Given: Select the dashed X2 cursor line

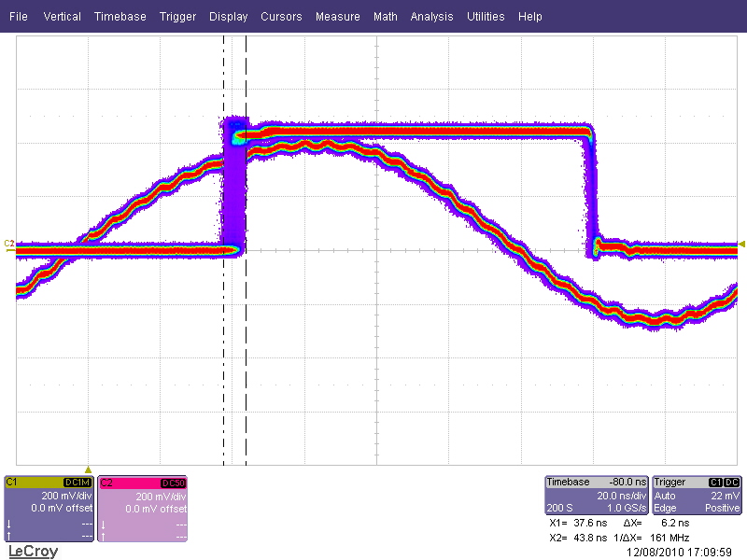Looking at the screenshot, I should (x=246, y=250).
